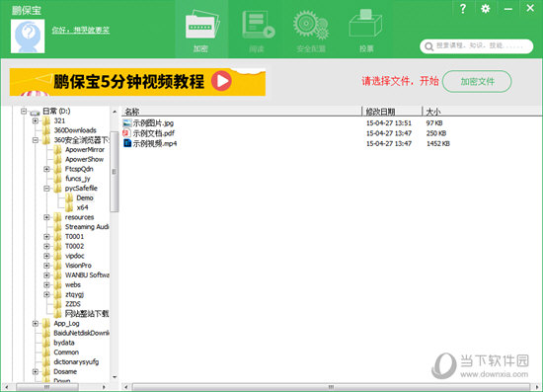
Task: Expand the Dosame folder node
Action: click(35, 371)
